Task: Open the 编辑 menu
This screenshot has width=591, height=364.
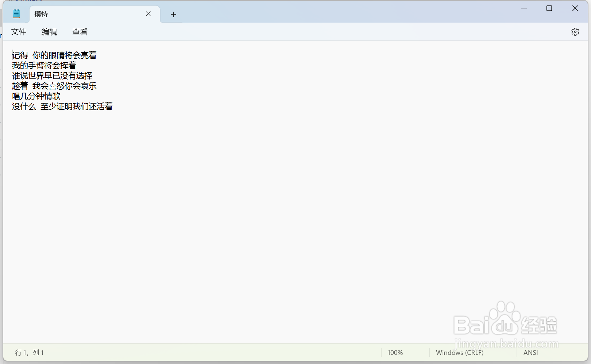Action: tap(49, 32)
